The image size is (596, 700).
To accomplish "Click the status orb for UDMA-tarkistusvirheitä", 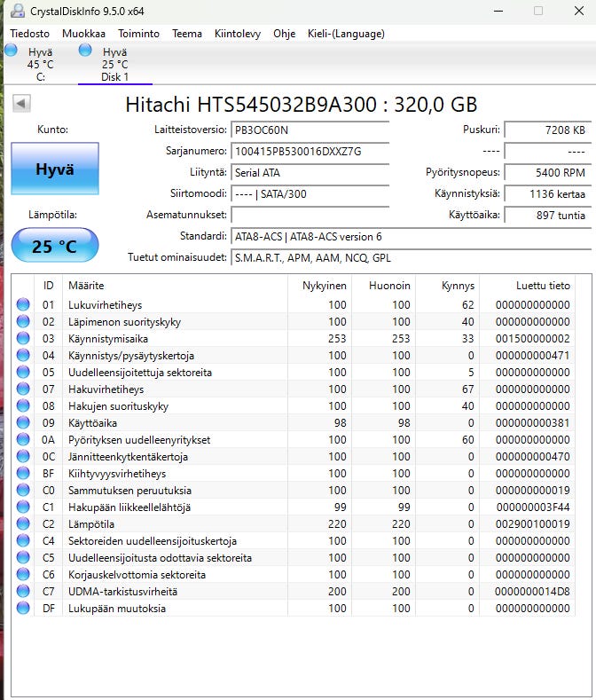I will [23, 592].
